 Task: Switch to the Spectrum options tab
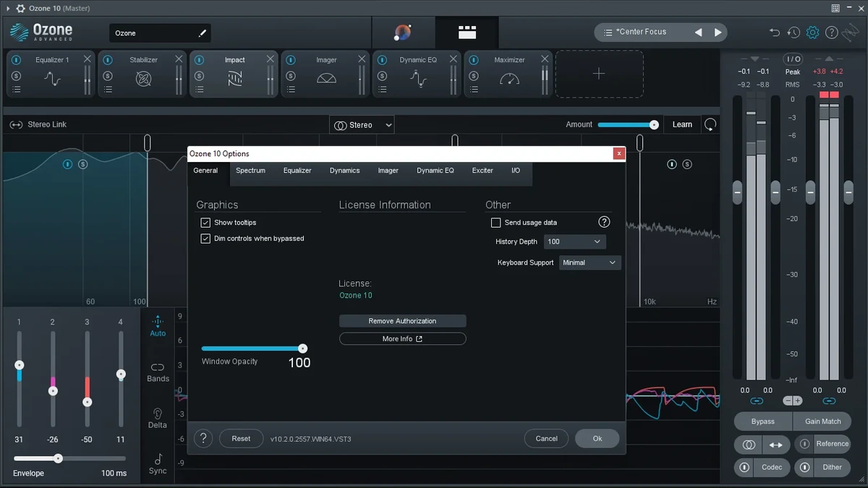[x=250, y=171]
